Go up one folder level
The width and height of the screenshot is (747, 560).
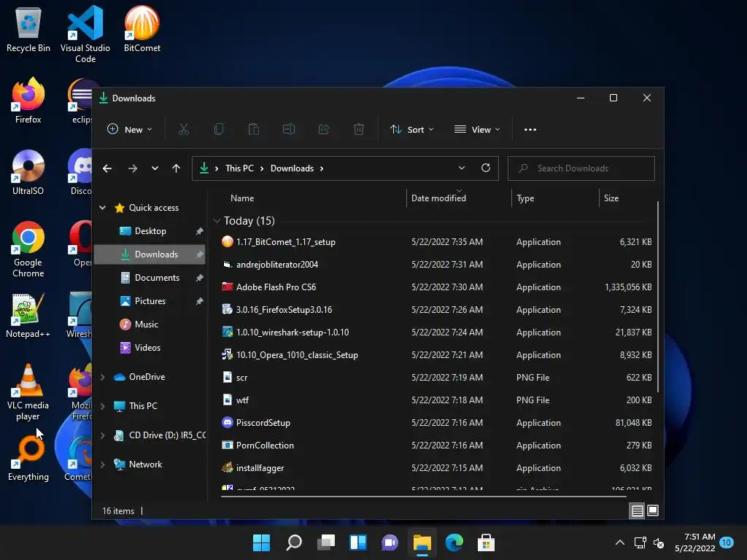tap(176, 168)
